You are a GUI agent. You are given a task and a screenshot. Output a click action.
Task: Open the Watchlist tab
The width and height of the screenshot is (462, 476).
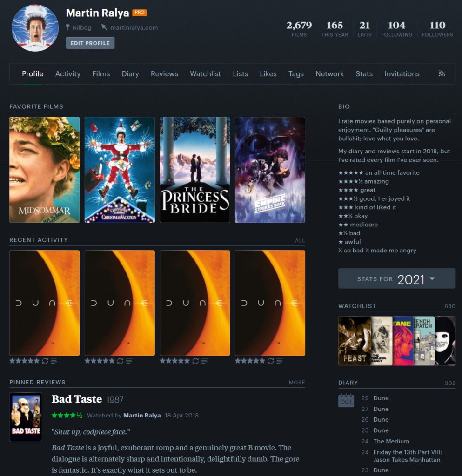point(205,74)
